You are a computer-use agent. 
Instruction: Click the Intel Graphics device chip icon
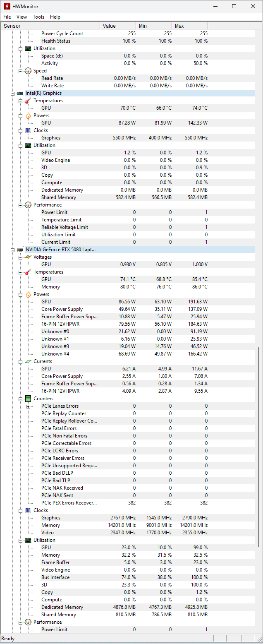pyautogui.click(x=20, y=93)
